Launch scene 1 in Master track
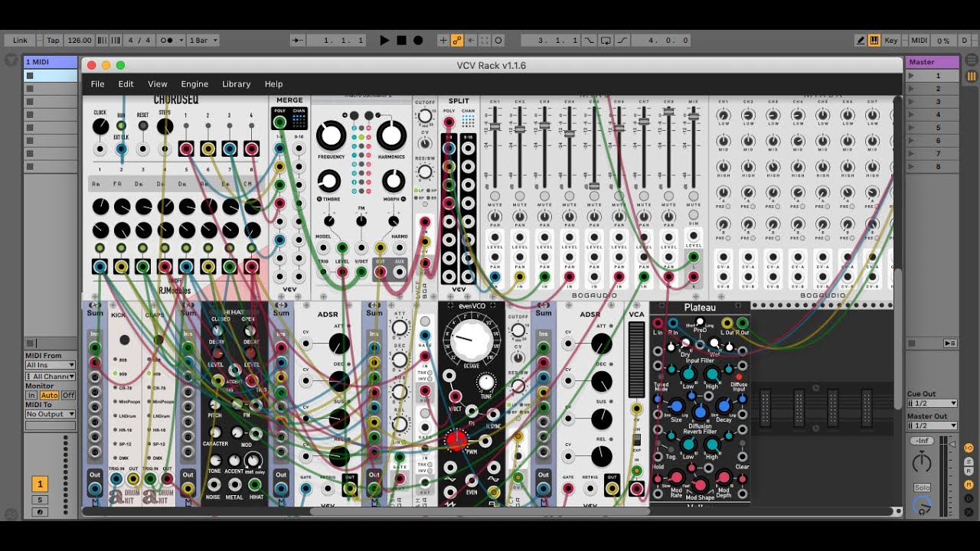 coord(911,76)
